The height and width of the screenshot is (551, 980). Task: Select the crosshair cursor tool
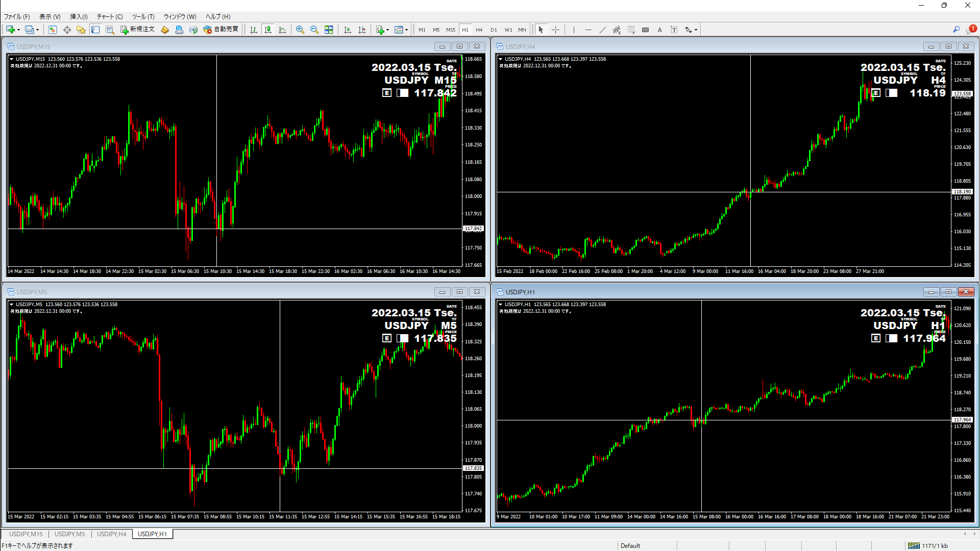[x=556, y=30]
